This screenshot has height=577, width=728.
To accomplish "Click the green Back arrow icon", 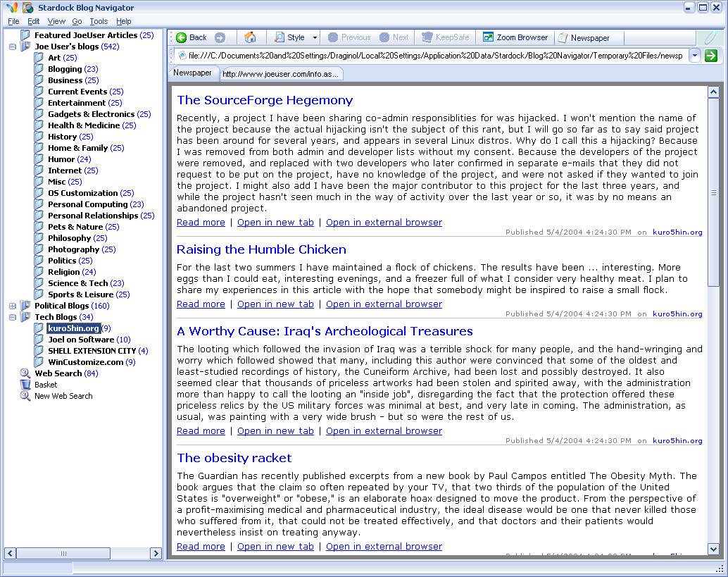I will click(x=181, y=37).
